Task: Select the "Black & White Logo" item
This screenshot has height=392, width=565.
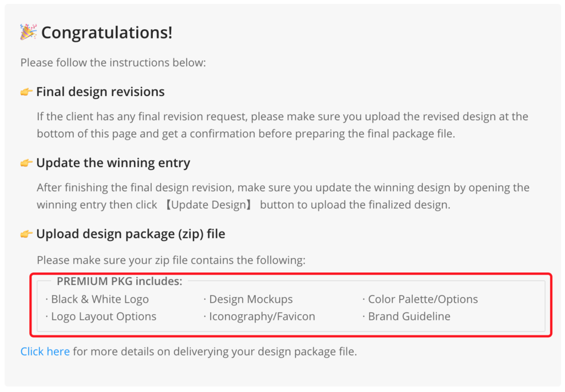Action: [100, 299]
